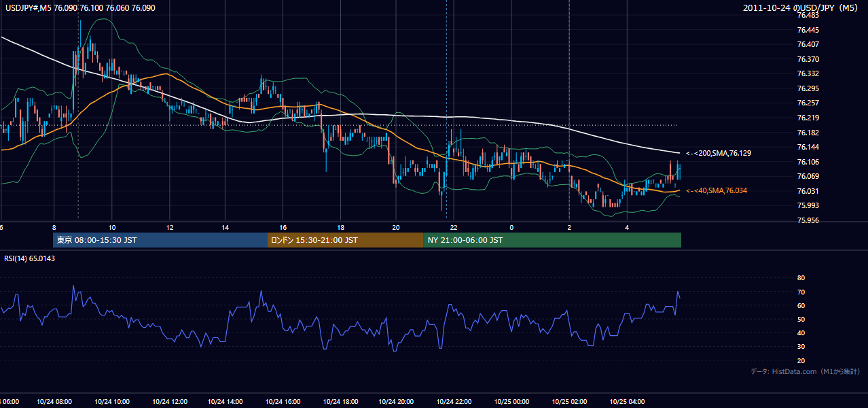Click the RSI scale value 60
Viewport: 868px width, 408px height.
[x=801, y=305]
